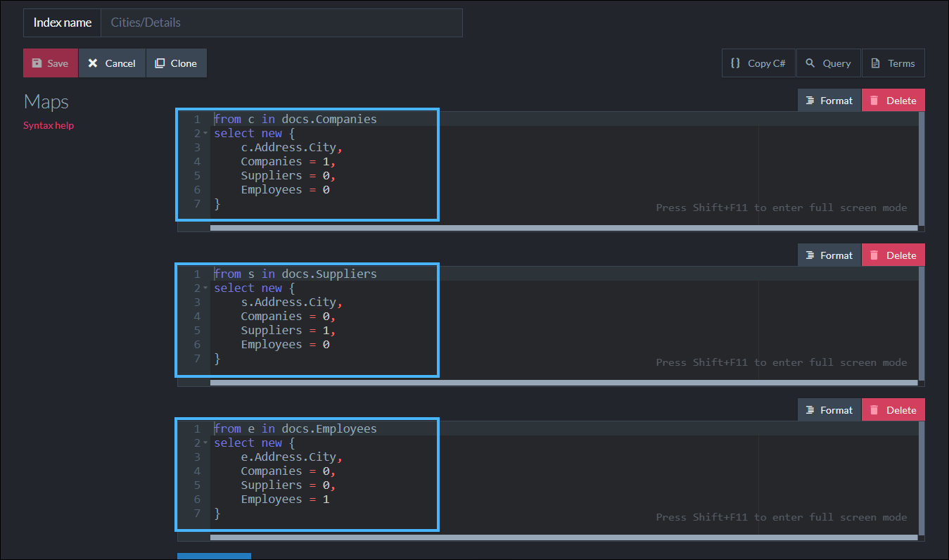
Task: Clone the index with Clone button
Action: point(177,63)
